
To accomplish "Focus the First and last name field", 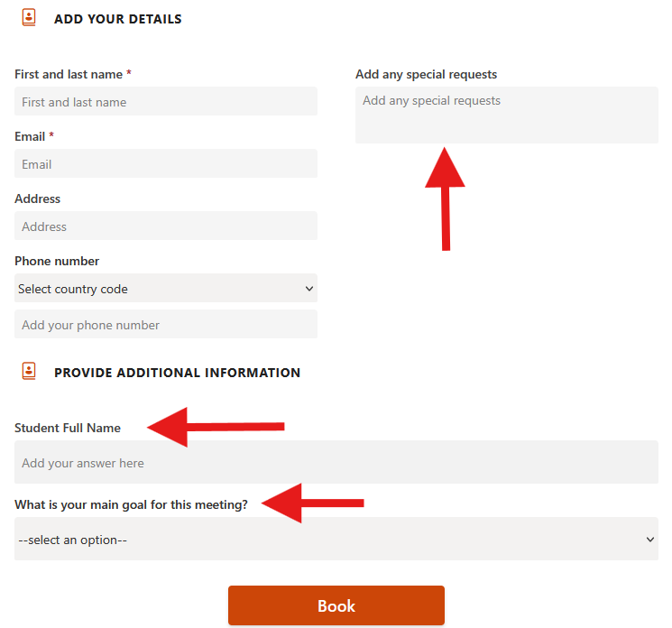I will (x=166, y=102).
